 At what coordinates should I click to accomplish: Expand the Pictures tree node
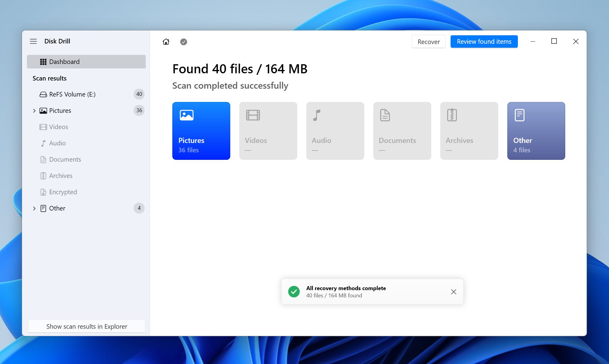34,111
